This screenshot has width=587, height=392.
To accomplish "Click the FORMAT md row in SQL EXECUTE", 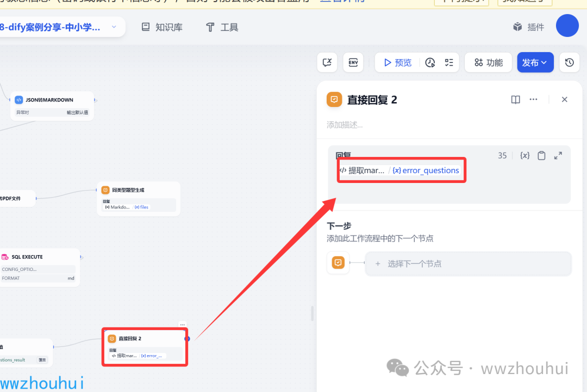I will (38, 279).
